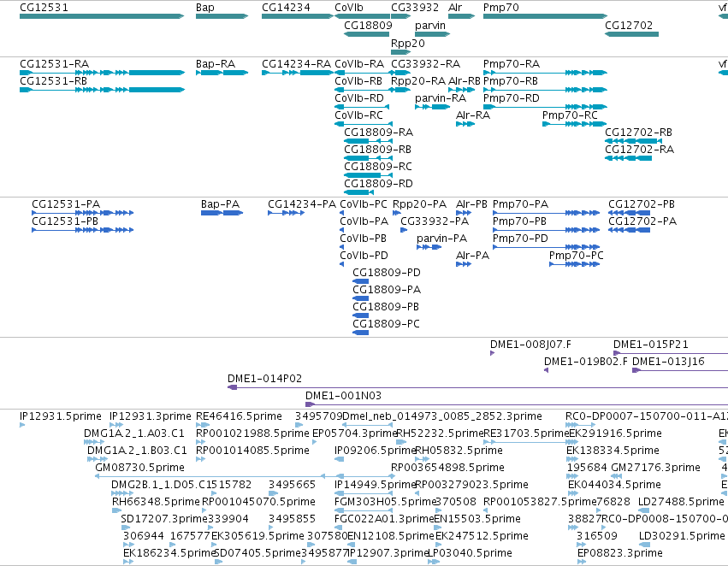Select transcript CoVIb-RD
Viewport: 728px width, 566px height.
[x=362, y=107]
